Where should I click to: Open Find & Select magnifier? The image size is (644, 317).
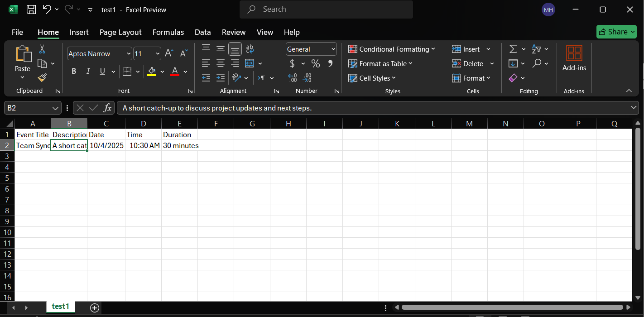point(537,63)
